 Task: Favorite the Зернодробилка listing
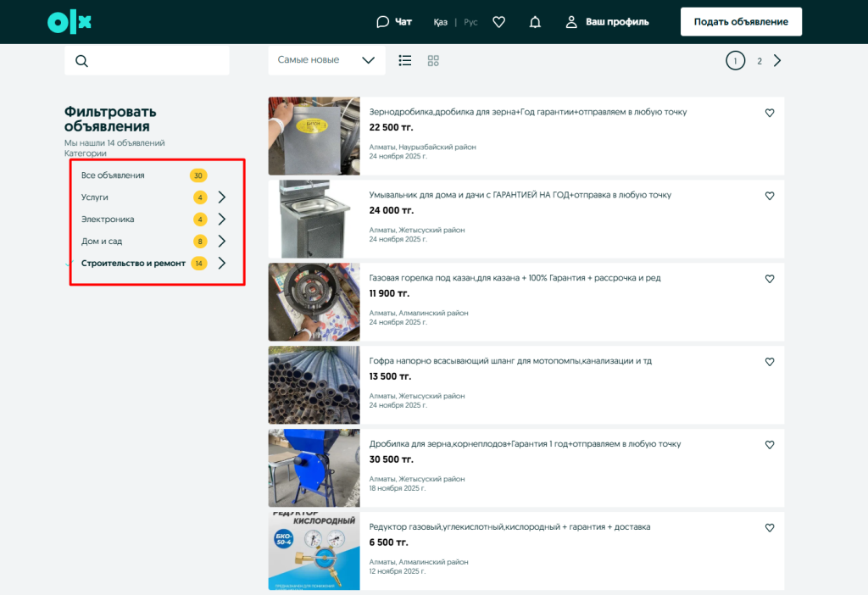[770, 113]
